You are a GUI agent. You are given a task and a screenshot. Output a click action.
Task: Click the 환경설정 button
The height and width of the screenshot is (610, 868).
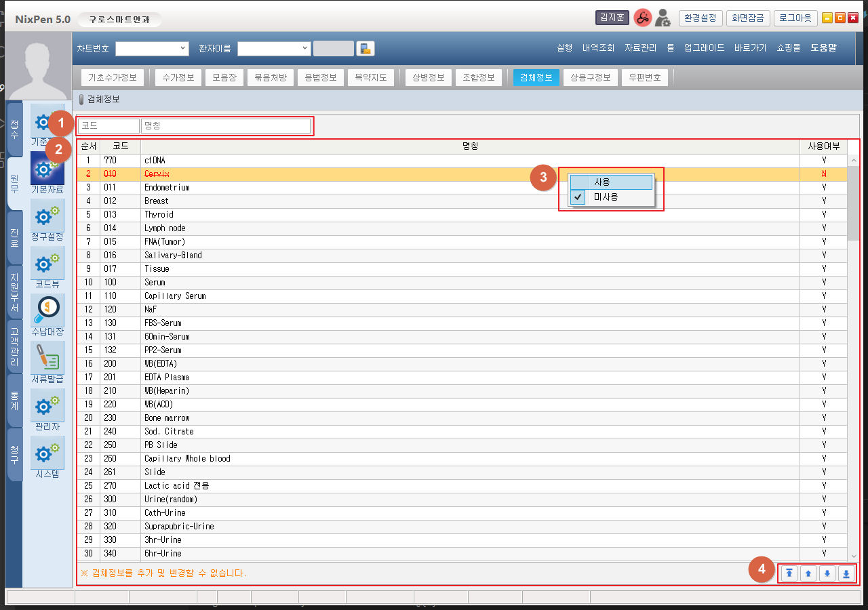click(x=700, y=18)
